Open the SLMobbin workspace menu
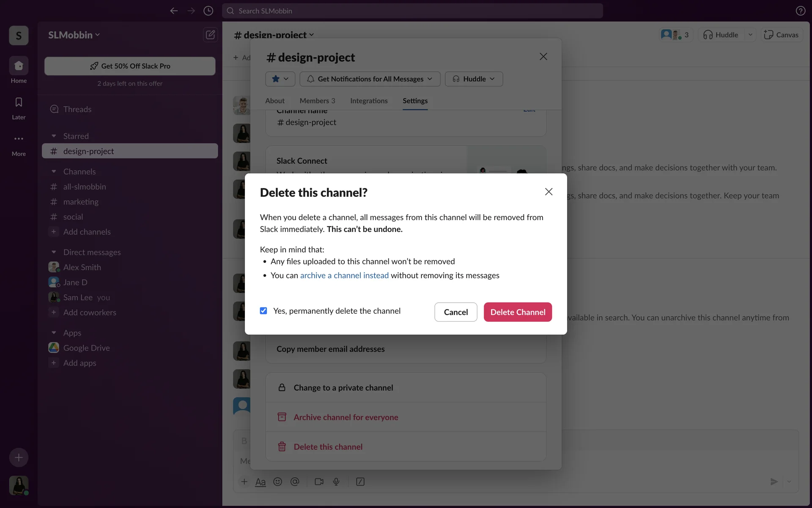 click(x=74, y=35)
